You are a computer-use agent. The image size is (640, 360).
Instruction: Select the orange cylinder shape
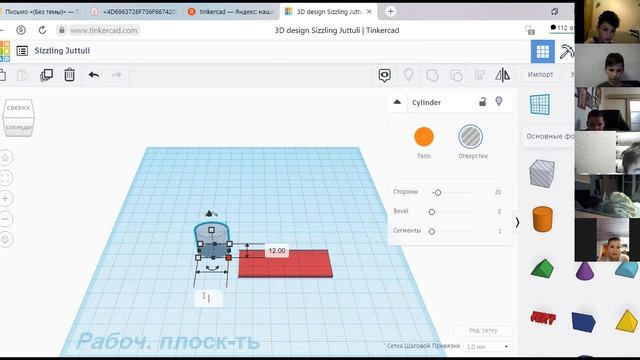(x=542, y=219)
